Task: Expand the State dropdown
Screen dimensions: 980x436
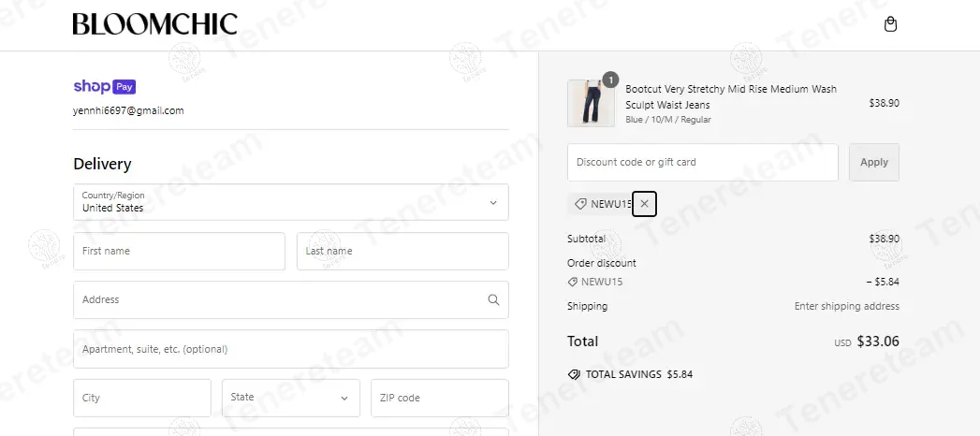Action: (290, 398)
